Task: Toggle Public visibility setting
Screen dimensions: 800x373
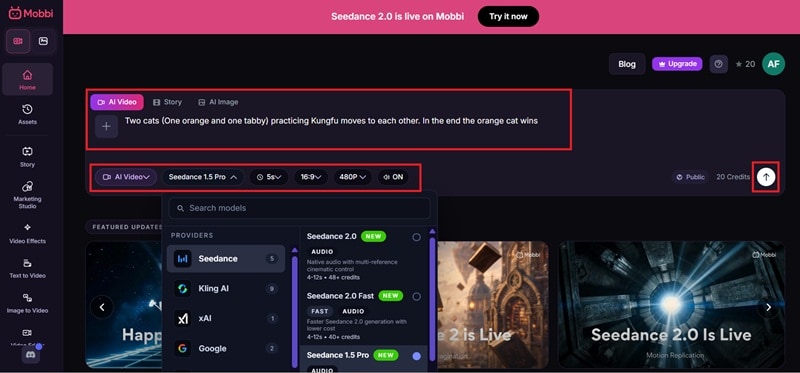Action: (691, 177)
